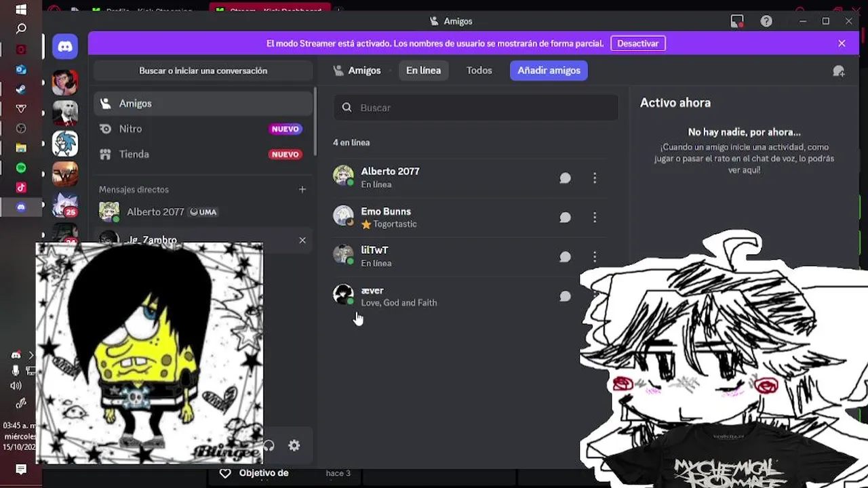Open Discord home direct messages logo
Screen dimensions: 868x488
[65, 47]
